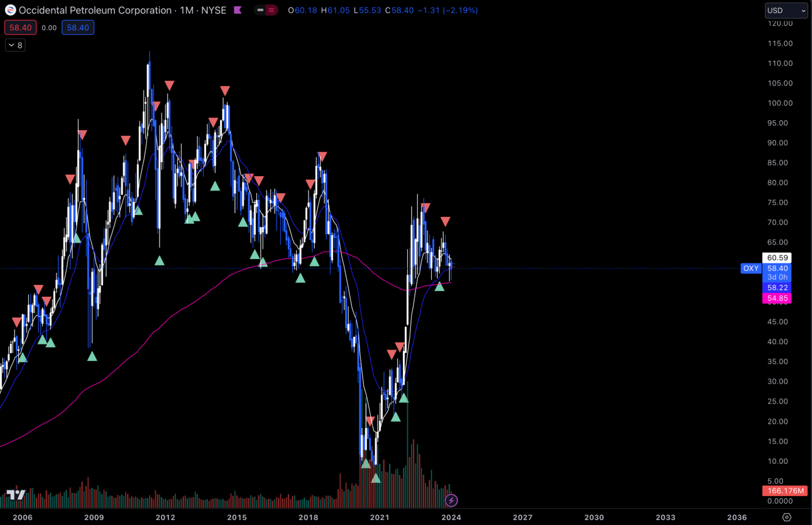
Task: Open the USD currency dropdown
Action: point(786,10)
